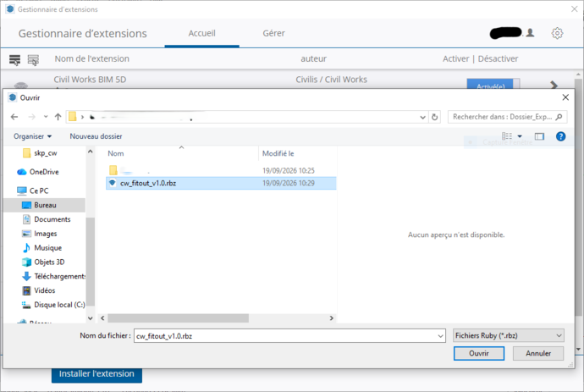Screen dimensions: 584x392
Task: Click the back arrow in Ouvrir dialog
Action: tap(14, 117)
